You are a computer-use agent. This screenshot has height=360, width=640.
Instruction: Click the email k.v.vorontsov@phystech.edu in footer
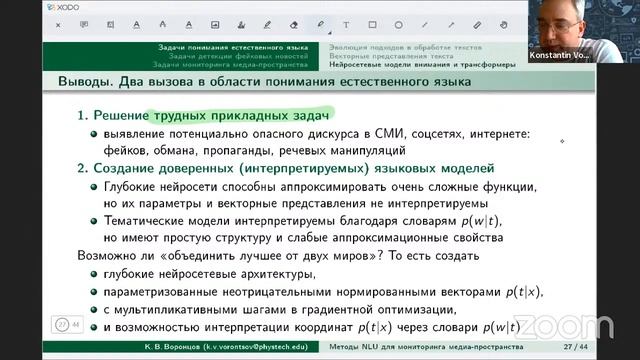[256, 347]
